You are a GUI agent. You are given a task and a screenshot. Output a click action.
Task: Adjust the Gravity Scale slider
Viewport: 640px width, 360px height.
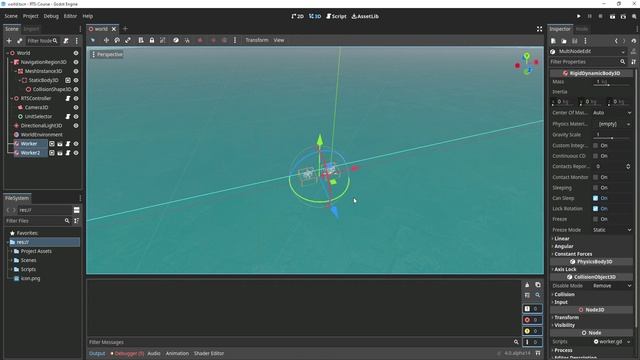point(611,138)
